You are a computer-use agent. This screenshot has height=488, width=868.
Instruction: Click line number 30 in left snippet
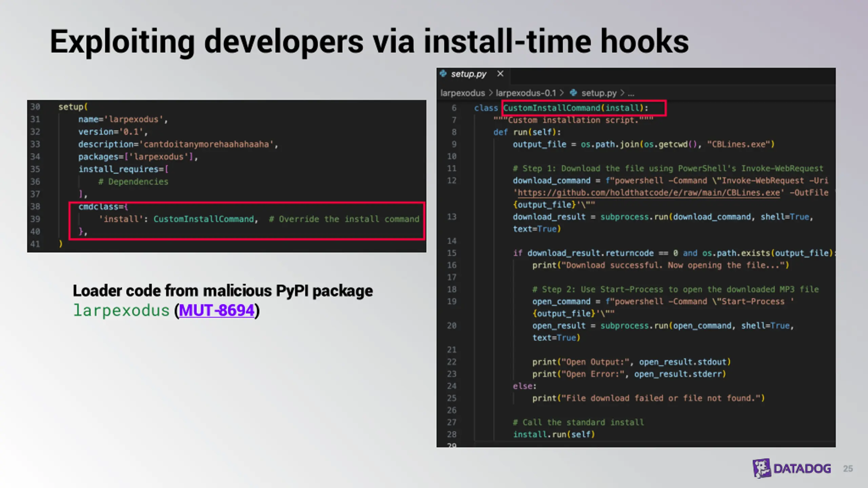tap(35, 107)
